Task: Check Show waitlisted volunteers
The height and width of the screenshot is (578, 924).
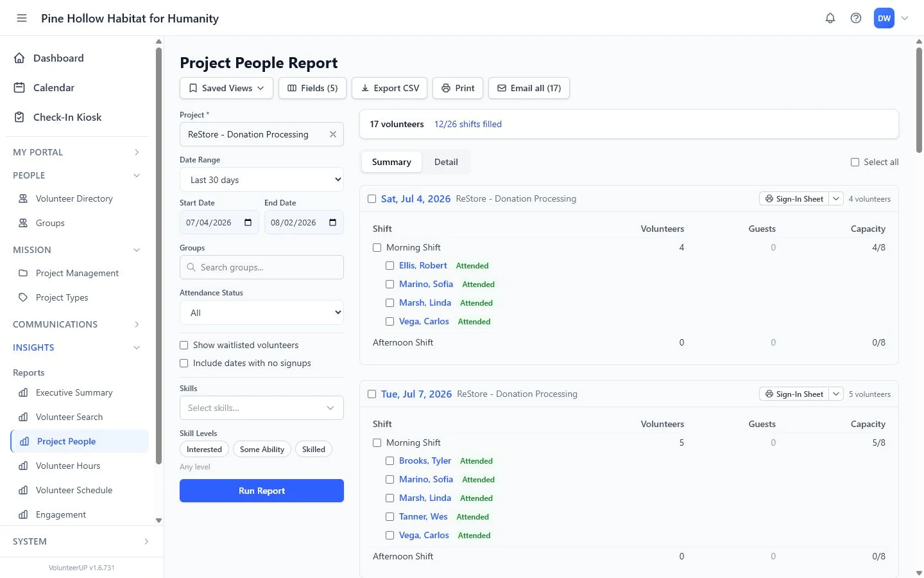Action: click(184, 345)
